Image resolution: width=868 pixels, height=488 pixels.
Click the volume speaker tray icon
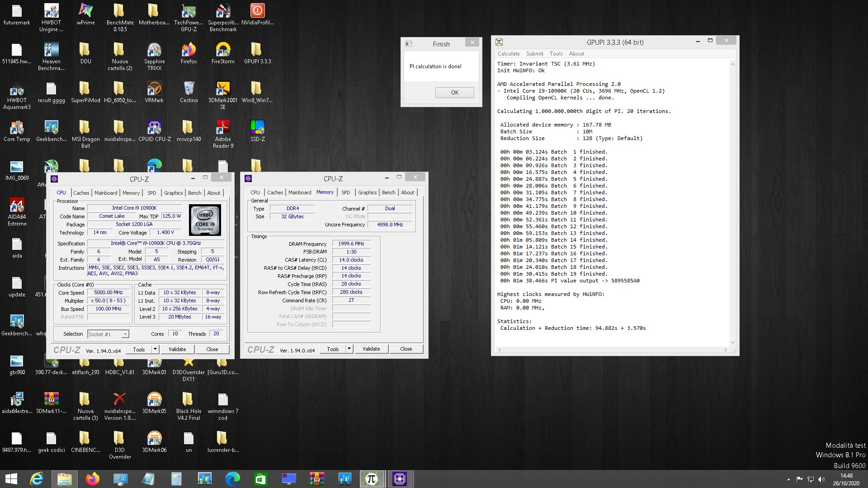point(821,479)
